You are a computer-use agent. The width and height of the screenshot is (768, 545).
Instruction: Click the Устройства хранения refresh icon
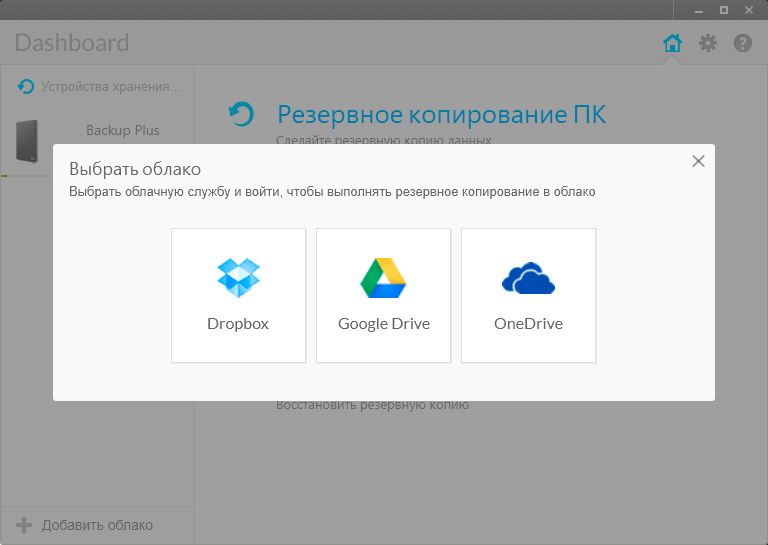(25, 87)
